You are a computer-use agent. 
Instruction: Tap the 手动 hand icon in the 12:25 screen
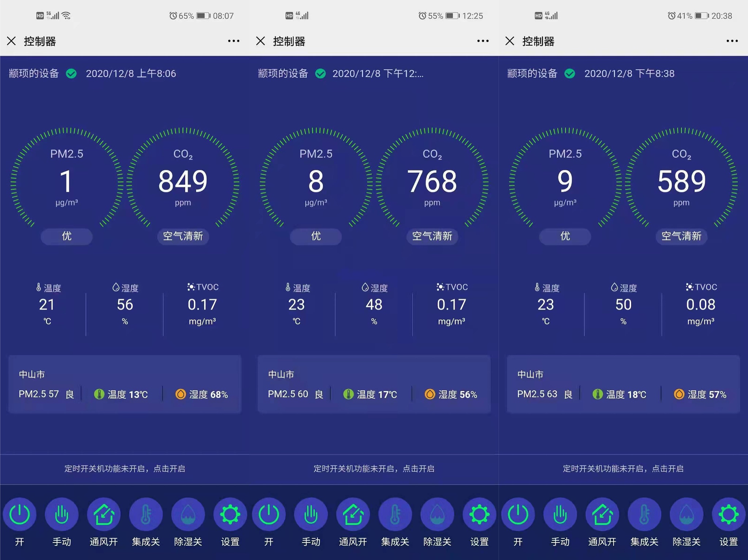tap(311, 514)
